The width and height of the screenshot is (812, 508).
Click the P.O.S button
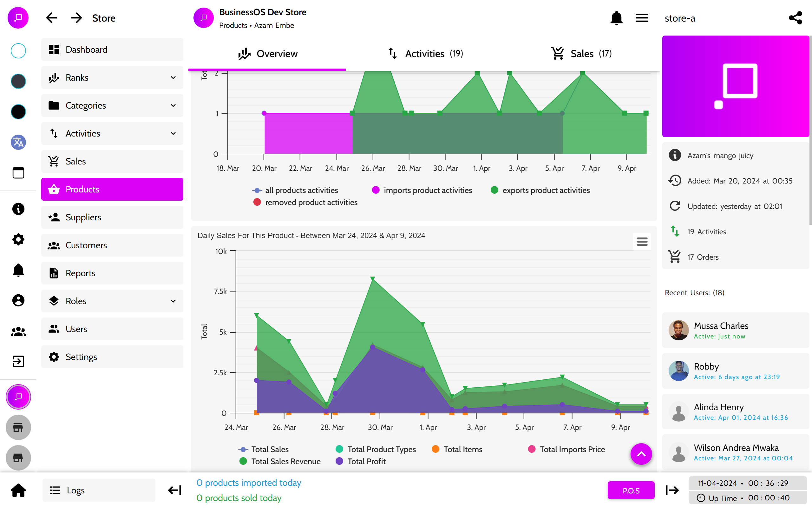click(631, 491)
